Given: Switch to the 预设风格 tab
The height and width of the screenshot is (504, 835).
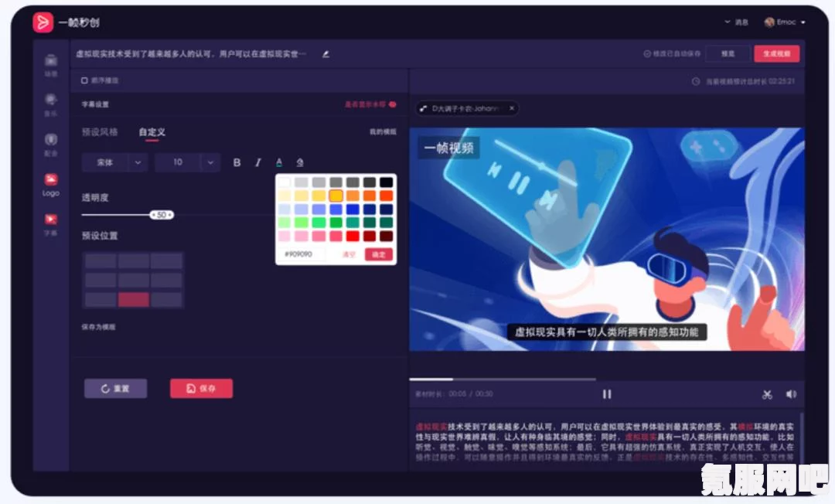Looking at the screenshot, I should pos(100,132).
